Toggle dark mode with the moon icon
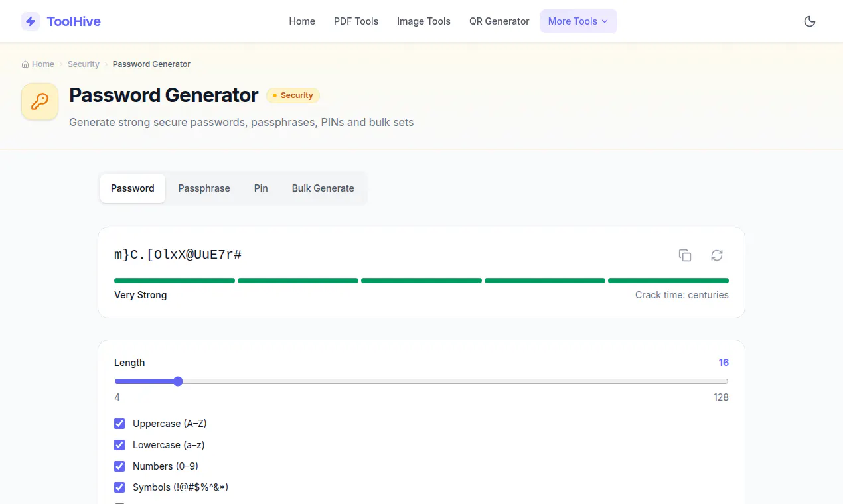Screen dimensions: 843x504 tap(810, 21)
